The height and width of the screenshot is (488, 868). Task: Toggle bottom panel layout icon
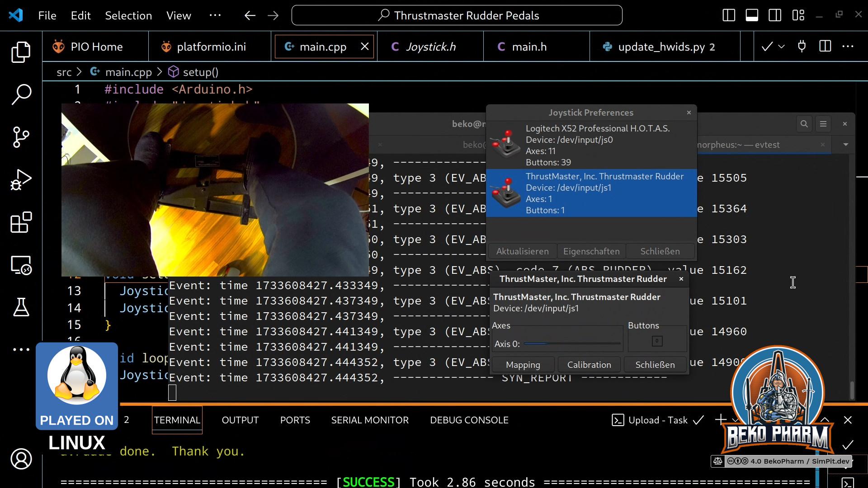tap(752, 15)
